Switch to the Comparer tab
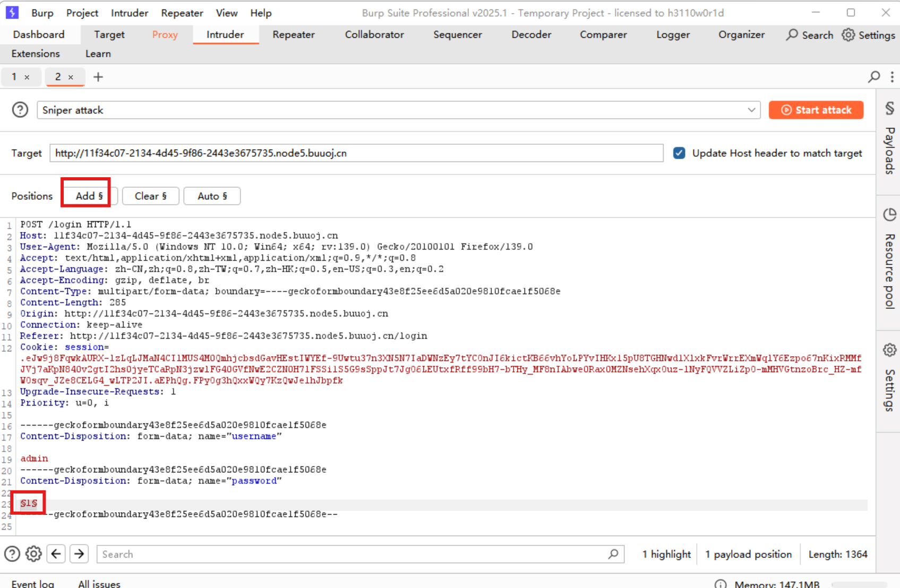 (603, 34)
